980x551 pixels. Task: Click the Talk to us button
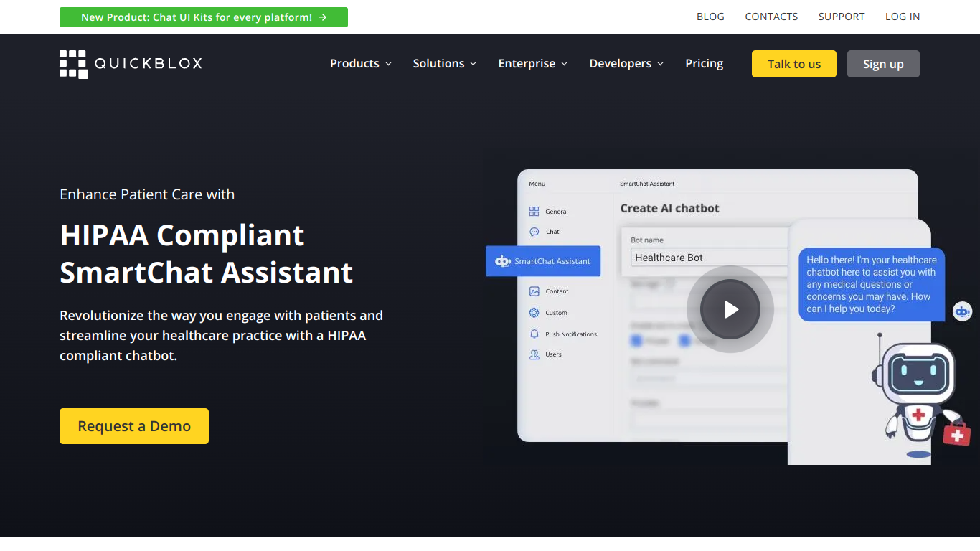[794, 64]
